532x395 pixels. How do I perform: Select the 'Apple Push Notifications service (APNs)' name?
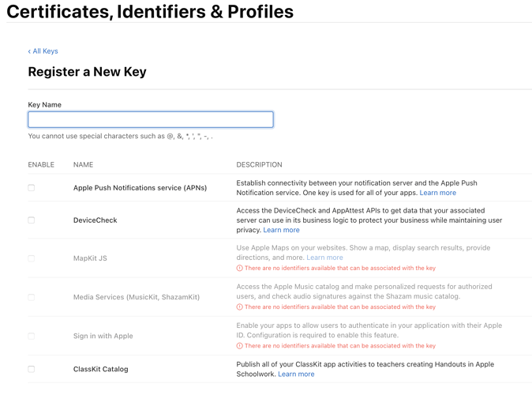[x=140, y=188]
